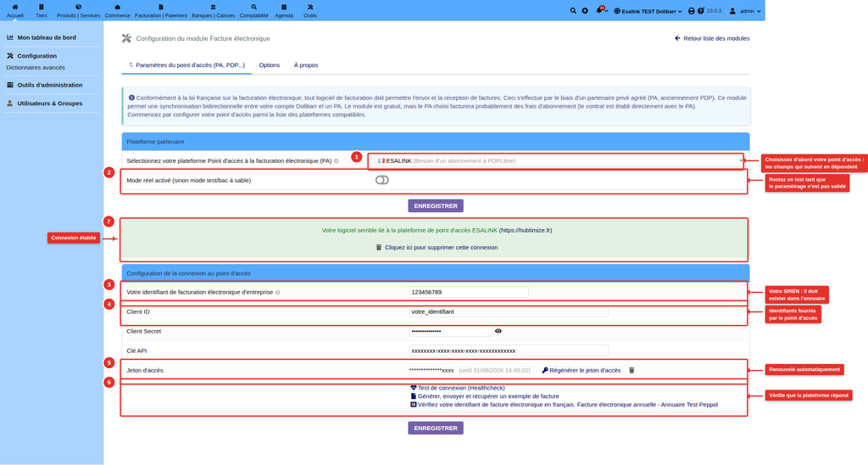Click the search magnifier icon in the top bar
868x465 pixels.
click(x=573, y=10)
